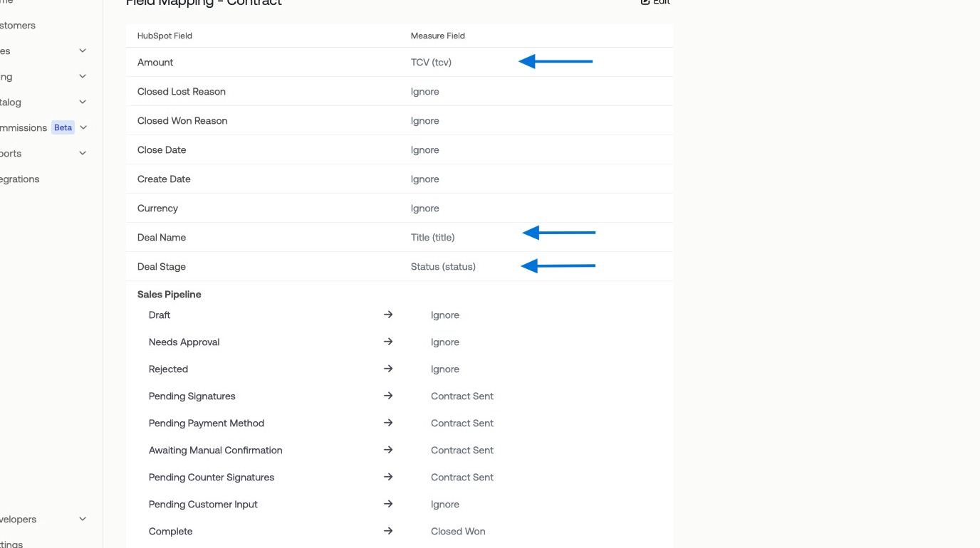Viewport: 980px width, 548px height.
Task: Select the "Awaiting Manual Confirmation" stage
Action: pos(216,450)
